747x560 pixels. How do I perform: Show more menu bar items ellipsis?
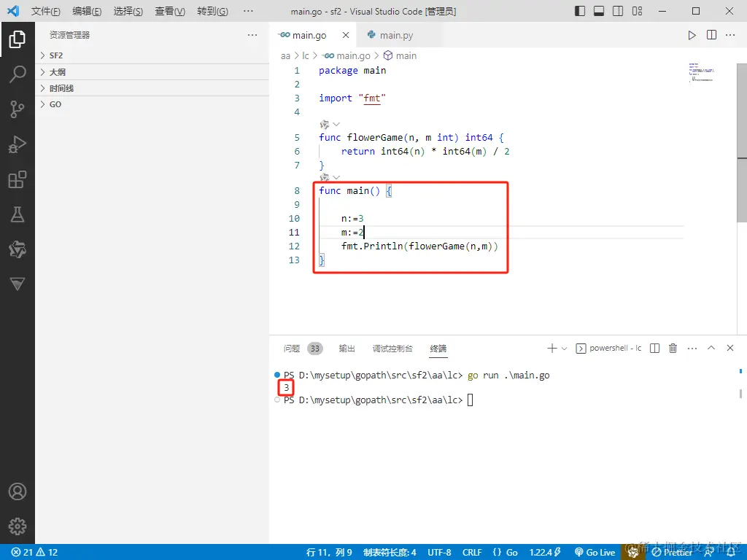point(248,11)
